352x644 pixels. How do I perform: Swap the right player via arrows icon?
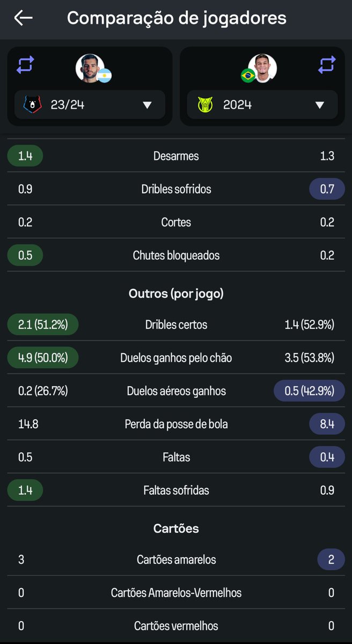tap(327, 65)
